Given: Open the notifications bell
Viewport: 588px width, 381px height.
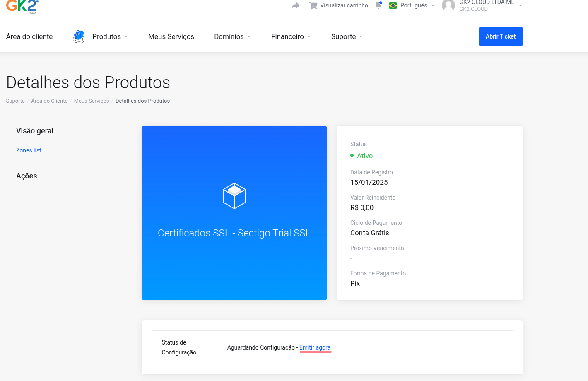Looking at the screenshot, I should (378, 5).
